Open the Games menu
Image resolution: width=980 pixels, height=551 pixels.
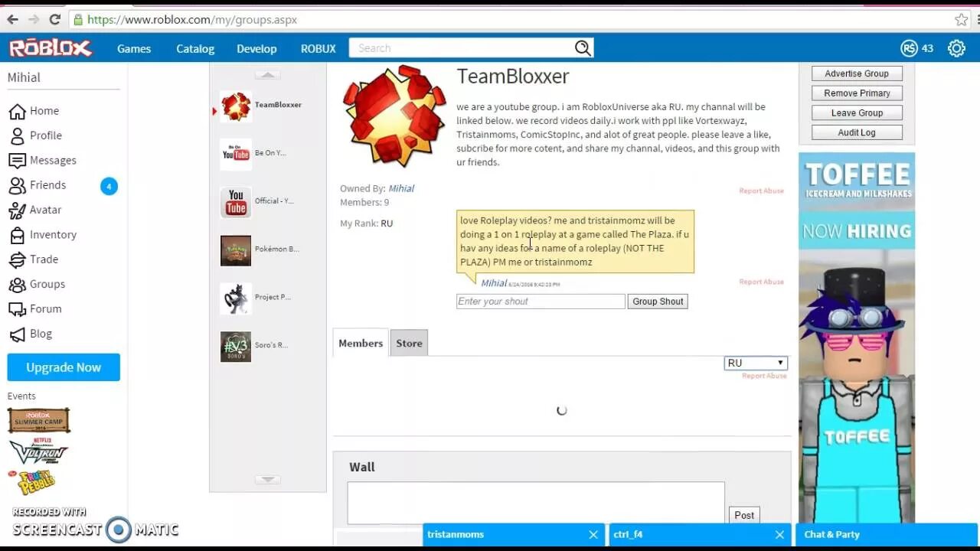click(134, 48)
